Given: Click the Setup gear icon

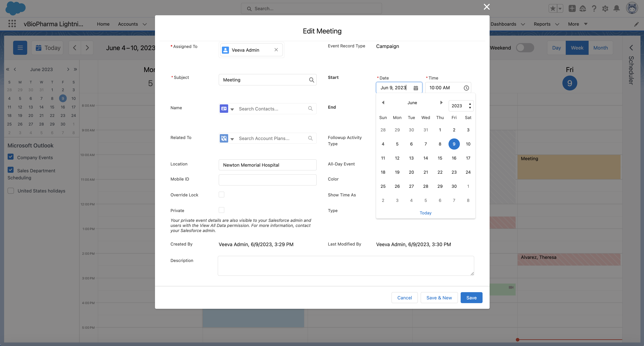Looking at the screenshot, I should (605, 8).
